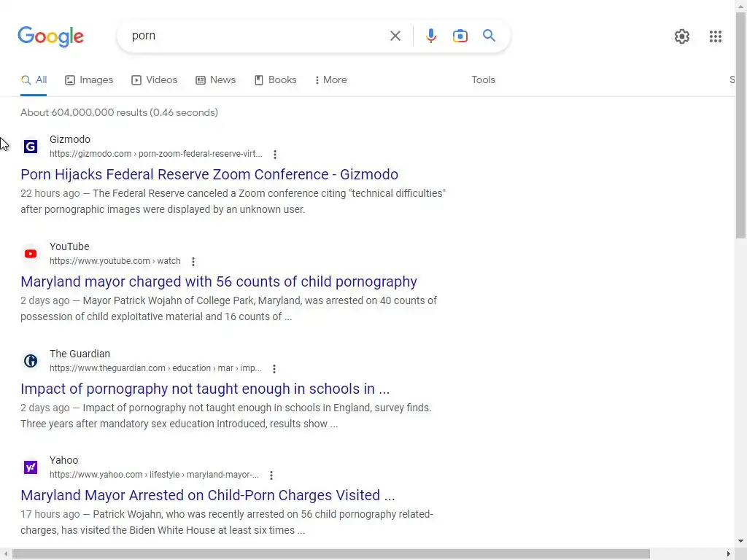This screenshot has height=560, width=747.
Task: Open the three-dot menu for the YouTube result
Action: 193,262
